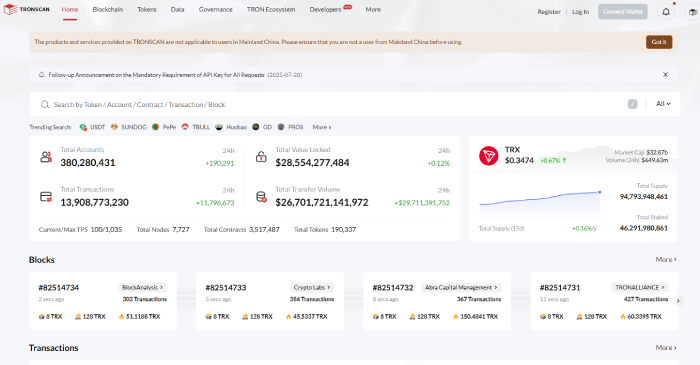This screenshot has height=365, width=700.
Task: Select the Home menu tab
Action: point(70,9)
